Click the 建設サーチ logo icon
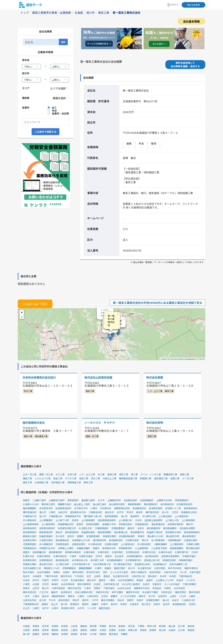Screen dimensions: 223x644 [x=22, y=5]
